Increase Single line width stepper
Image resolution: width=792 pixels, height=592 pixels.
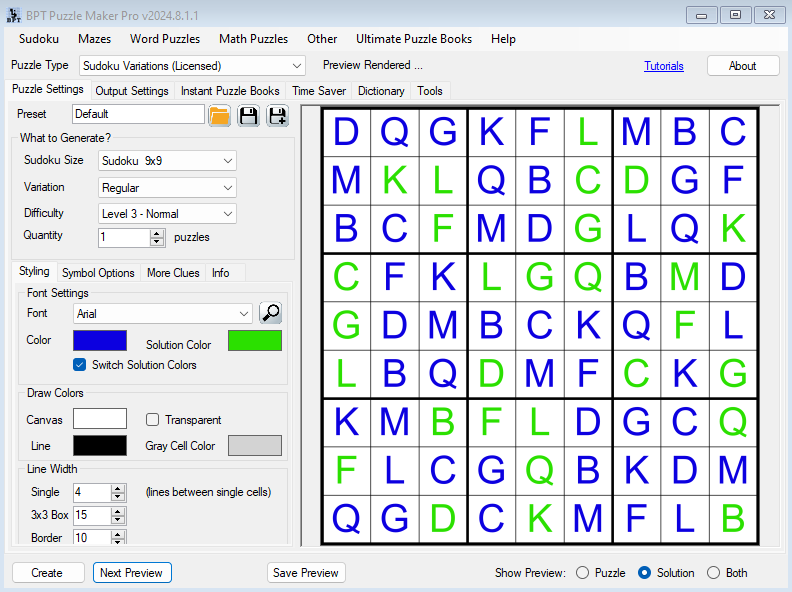click(x=118, y=488)
